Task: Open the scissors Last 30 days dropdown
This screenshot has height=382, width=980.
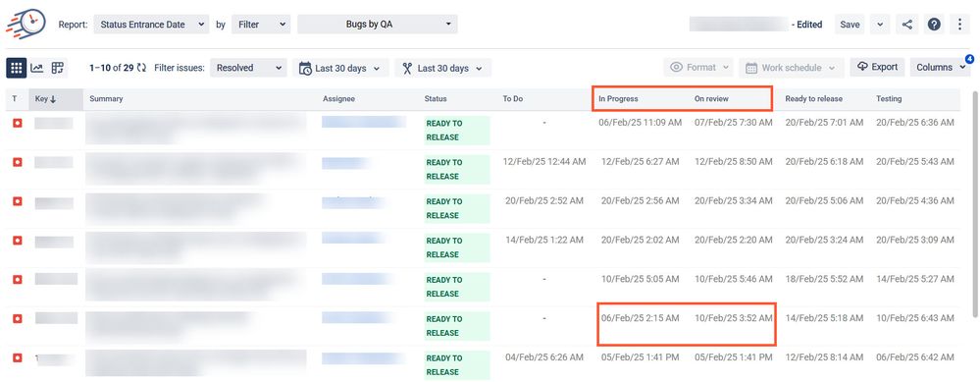Action: 443,68
